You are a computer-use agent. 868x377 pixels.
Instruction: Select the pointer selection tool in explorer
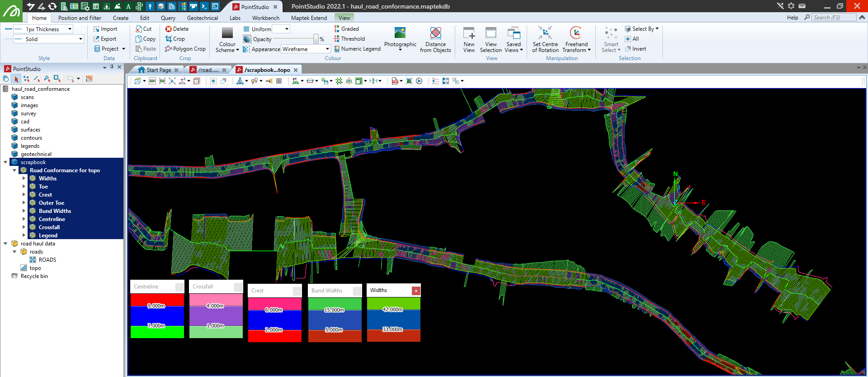tap(16, 79)
